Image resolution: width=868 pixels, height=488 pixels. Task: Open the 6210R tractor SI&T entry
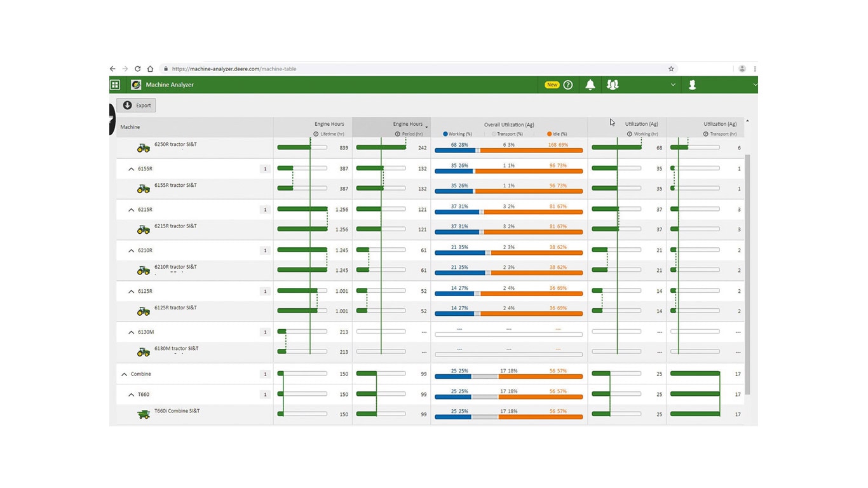(x=175, y=267)
